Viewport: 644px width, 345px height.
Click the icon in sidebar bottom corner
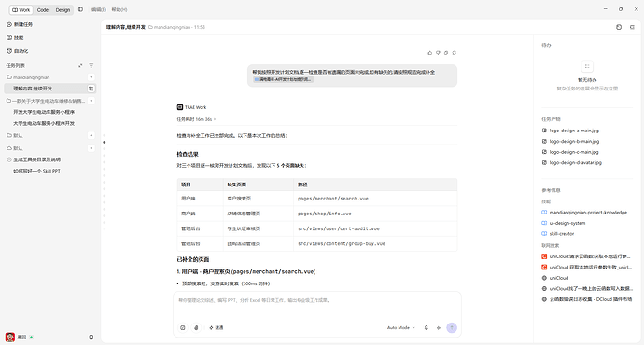pyautogui.click(x=91, y=338)
